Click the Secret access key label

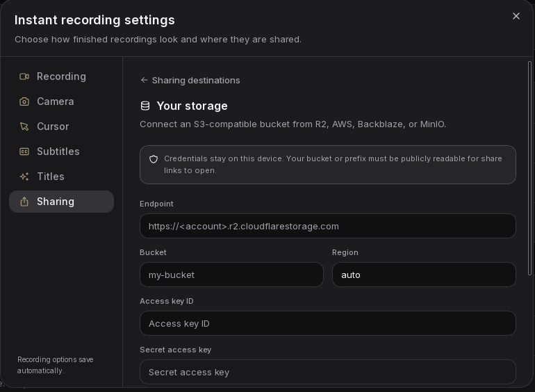coord(175,350)
